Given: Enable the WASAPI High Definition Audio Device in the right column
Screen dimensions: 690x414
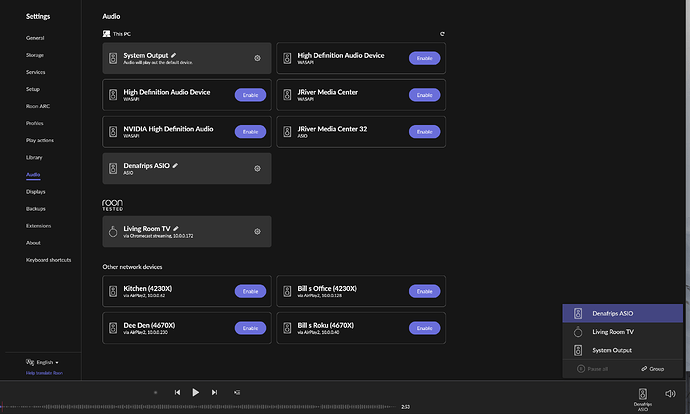Looking at the screenshot, I should tap(424, 58).
